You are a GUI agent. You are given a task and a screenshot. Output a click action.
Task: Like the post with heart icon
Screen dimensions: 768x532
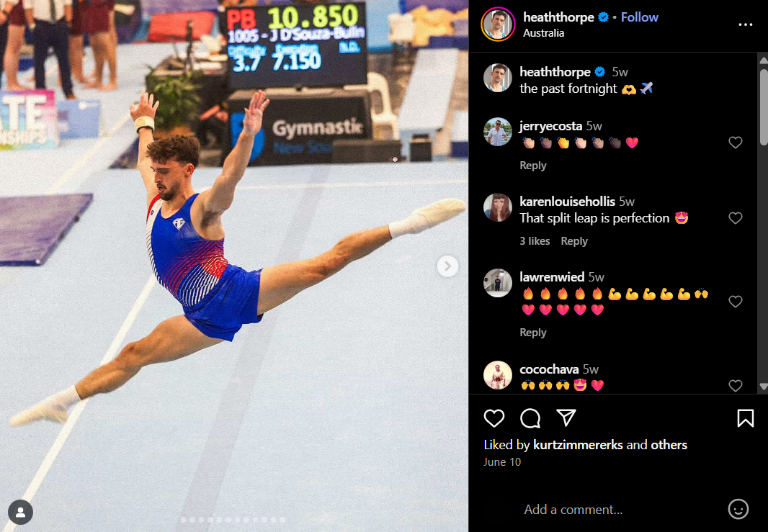[x=494, y=418]
